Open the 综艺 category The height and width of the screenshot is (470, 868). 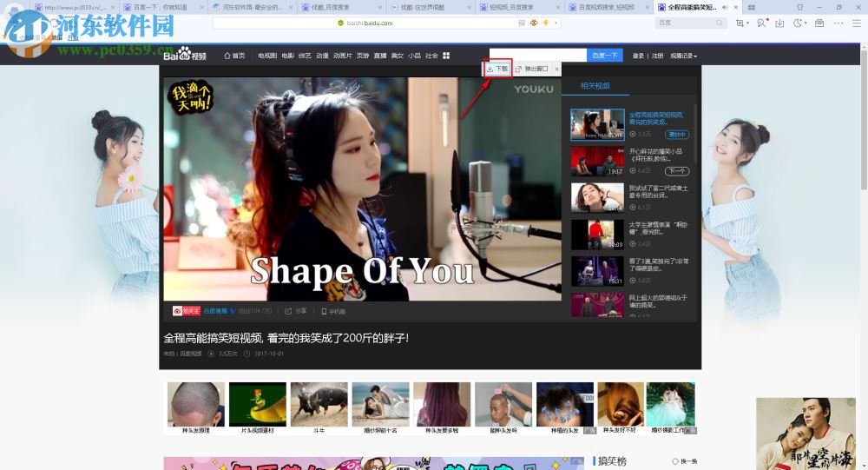point(305,56)
